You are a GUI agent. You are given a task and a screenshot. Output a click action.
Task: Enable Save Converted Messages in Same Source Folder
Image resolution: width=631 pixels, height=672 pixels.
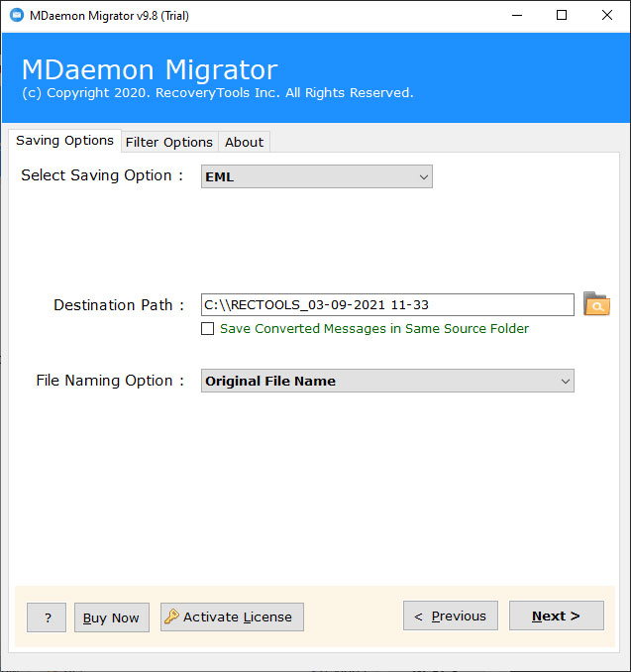coord(208,329)
